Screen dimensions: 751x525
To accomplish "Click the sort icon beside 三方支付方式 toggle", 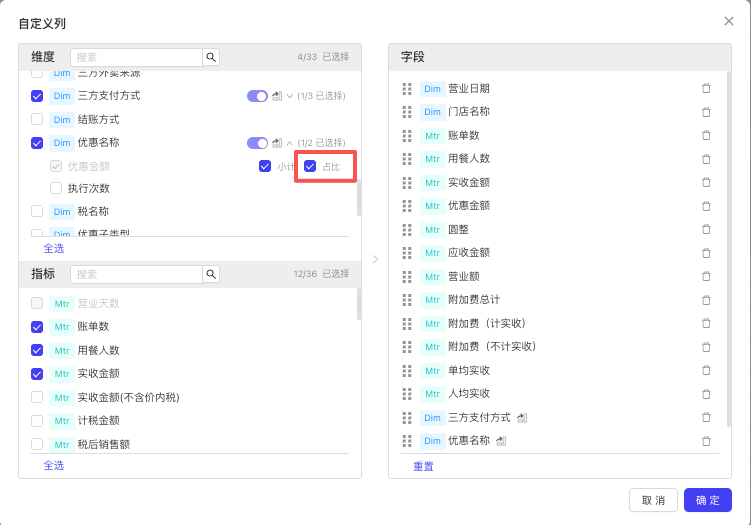I will (x=277, y=96).
